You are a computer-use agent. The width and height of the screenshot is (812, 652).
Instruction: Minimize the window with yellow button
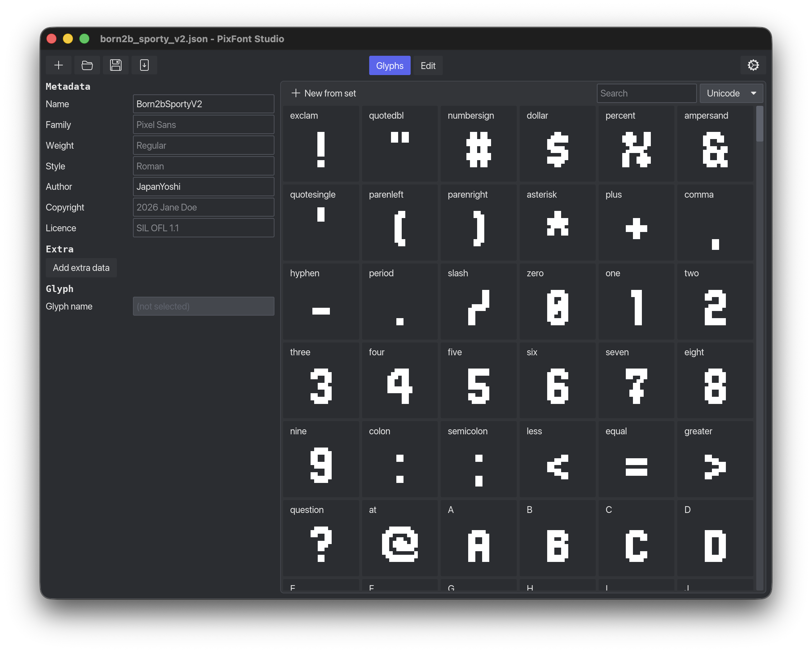[68, 39]
